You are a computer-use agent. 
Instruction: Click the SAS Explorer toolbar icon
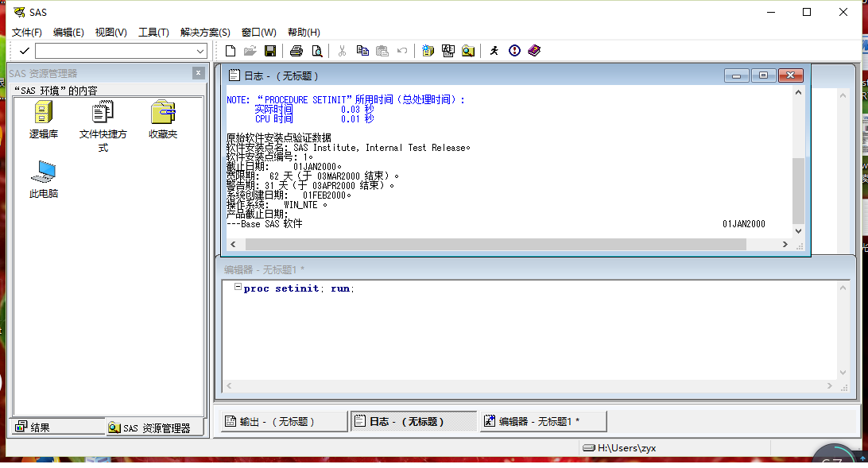click(x=448, y=51)
